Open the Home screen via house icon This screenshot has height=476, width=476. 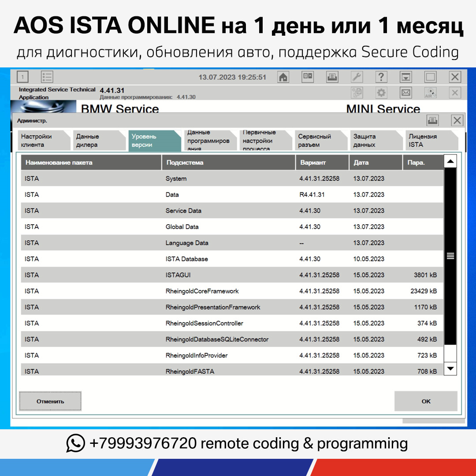pos(283,77)
